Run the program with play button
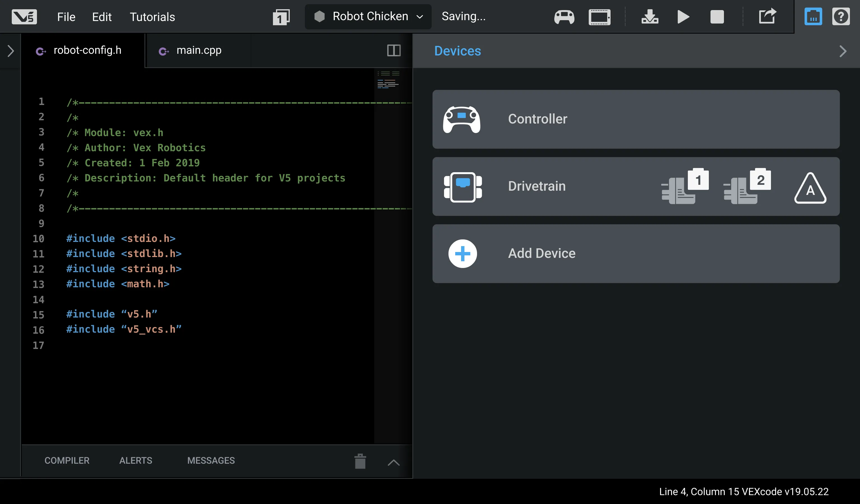 (x=683, y=17)
